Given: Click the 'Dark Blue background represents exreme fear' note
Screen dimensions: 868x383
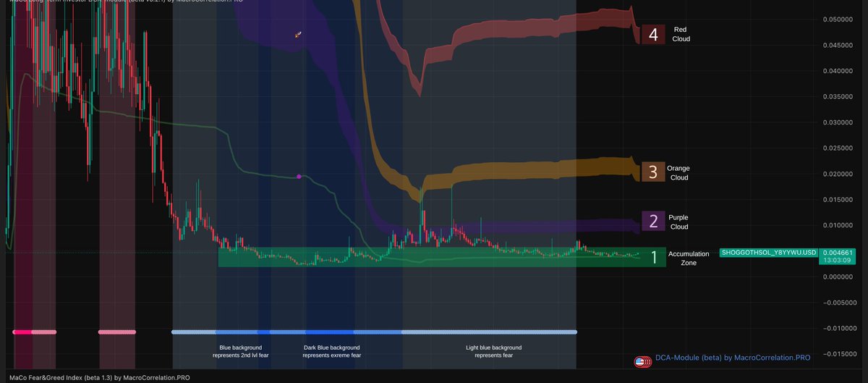Looking at the screenshot, I should [x=331, y=351].
